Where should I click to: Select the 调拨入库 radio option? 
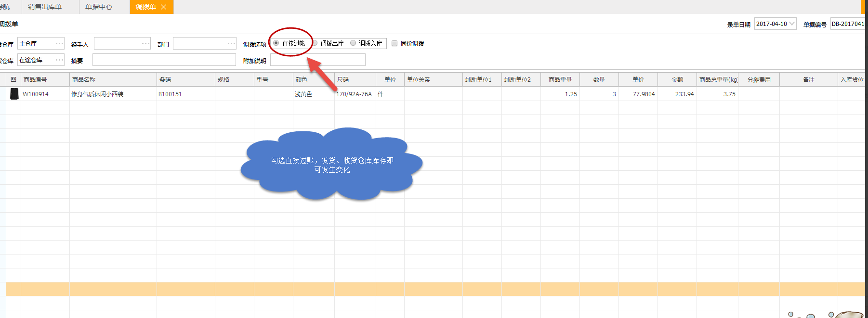pos(353,43)
